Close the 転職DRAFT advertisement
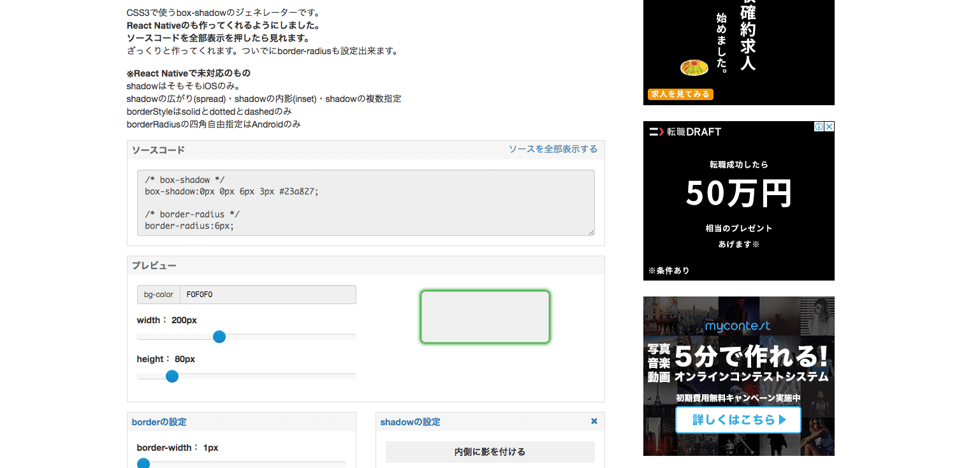Image resolution: width=980 pixels, height=468 pixels. (829, 127)
